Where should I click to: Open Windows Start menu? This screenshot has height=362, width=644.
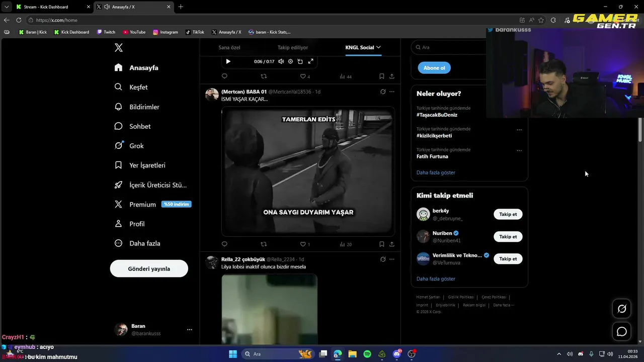click(x=233, y=354)
